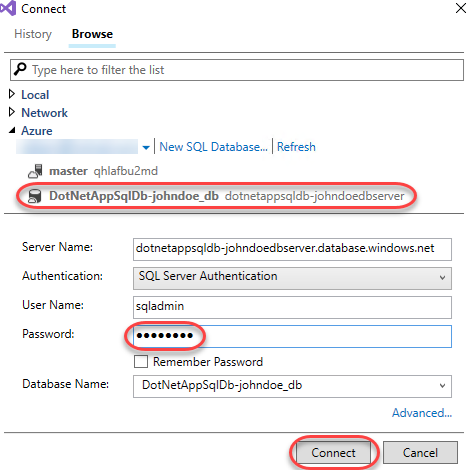Close the Connect dialog

[461, 8]
